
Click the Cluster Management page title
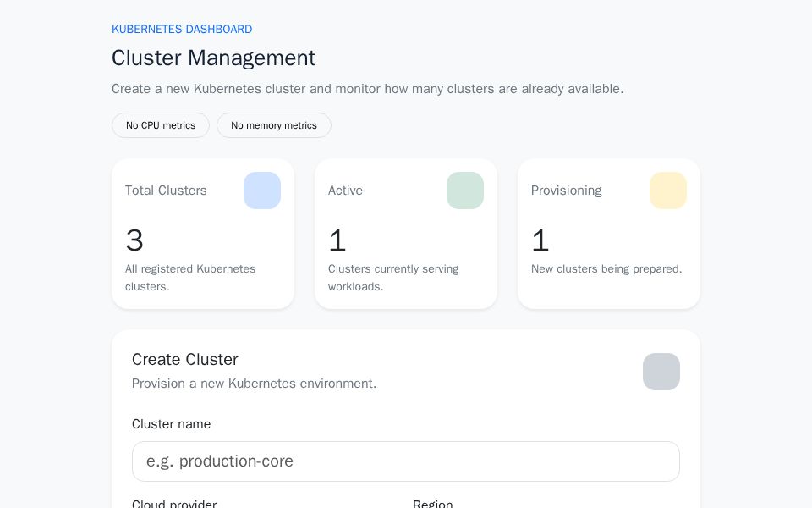tap(213, 58)
